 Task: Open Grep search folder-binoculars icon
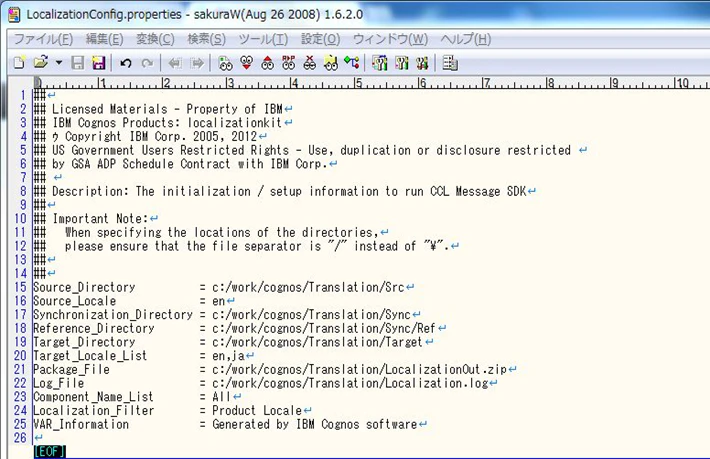pos(331,63)
